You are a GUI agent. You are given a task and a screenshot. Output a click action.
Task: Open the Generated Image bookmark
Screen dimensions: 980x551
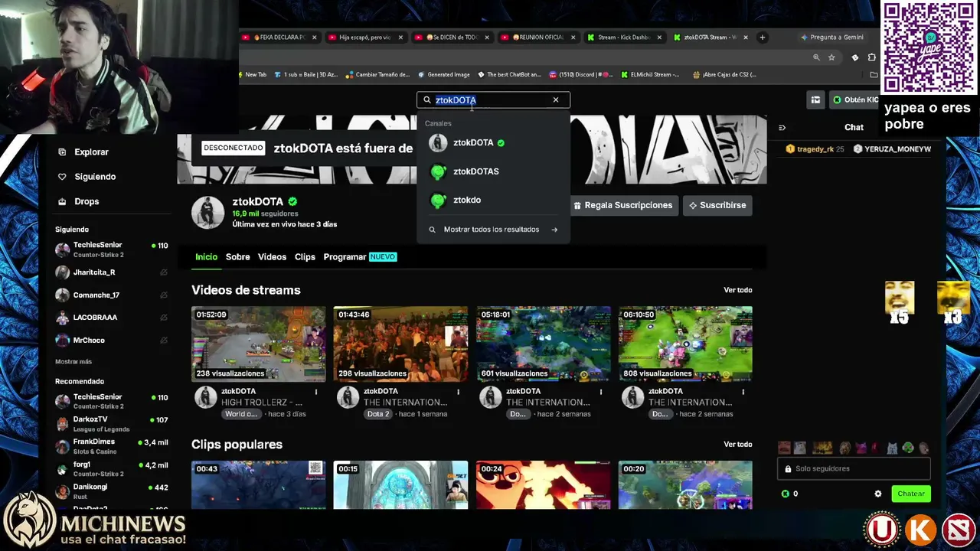pos(443,75)
